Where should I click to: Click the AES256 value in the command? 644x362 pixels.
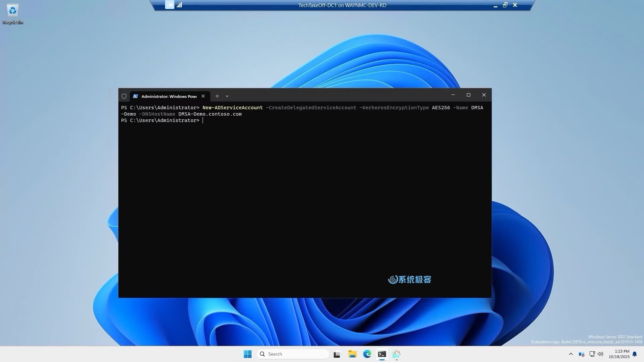pos(441,108)
